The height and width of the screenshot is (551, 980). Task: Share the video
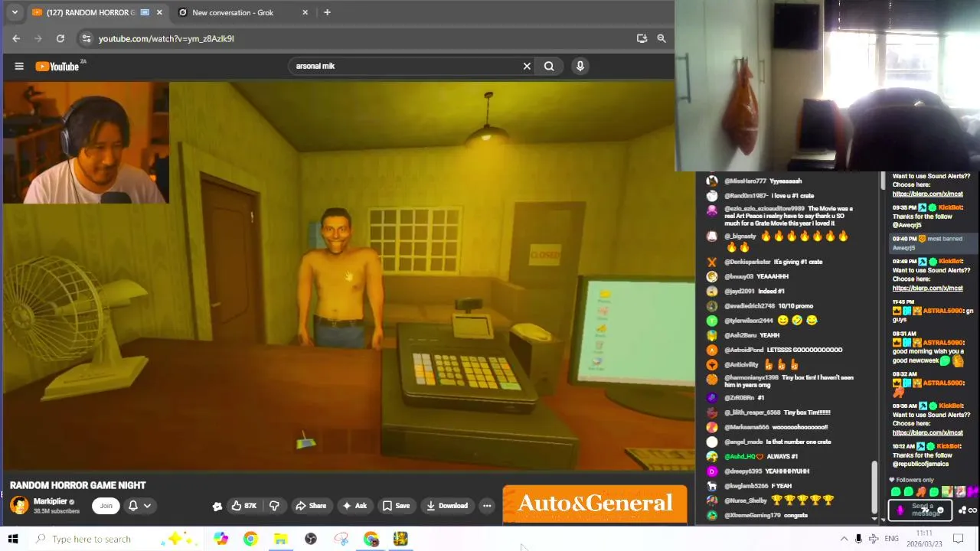pyautogui.click(x=311, y=506)
